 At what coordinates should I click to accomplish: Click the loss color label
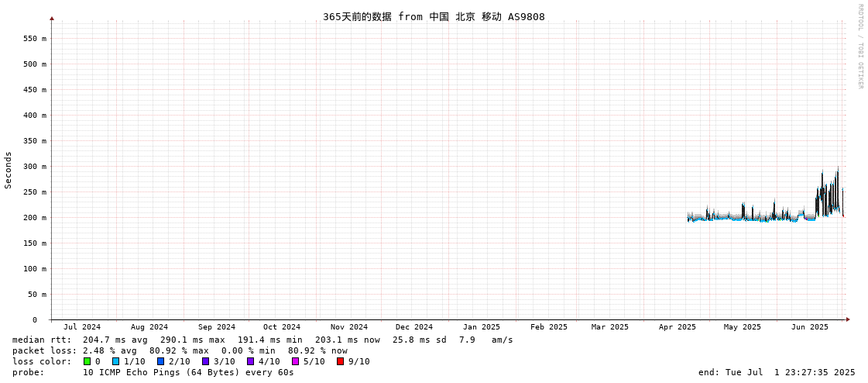coord(42,361)
